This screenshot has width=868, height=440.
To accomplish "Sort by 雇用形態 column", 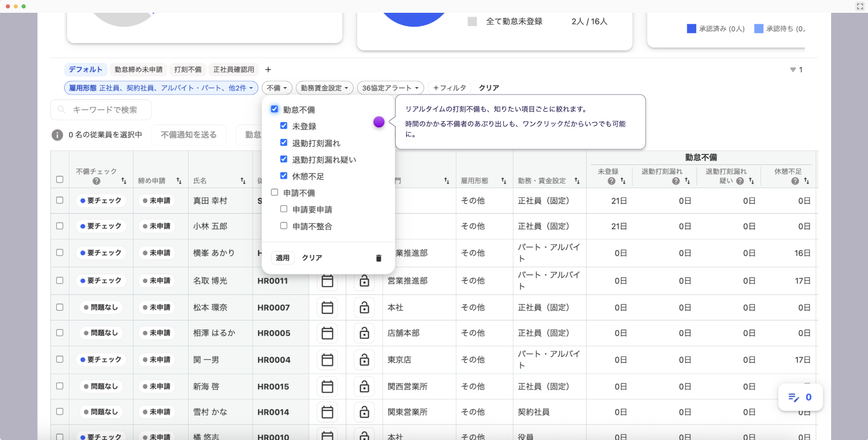I will pyautogui.click(x=504, y=181).
